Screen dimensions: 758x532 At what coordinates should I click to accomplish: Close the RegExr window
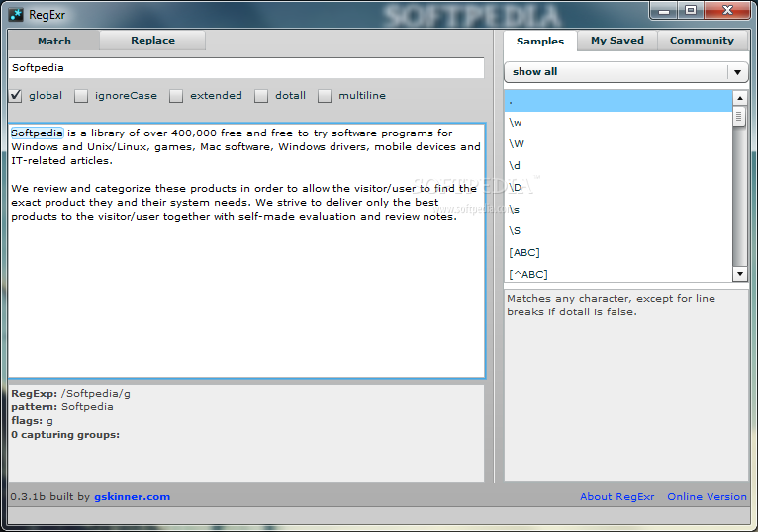727,11
